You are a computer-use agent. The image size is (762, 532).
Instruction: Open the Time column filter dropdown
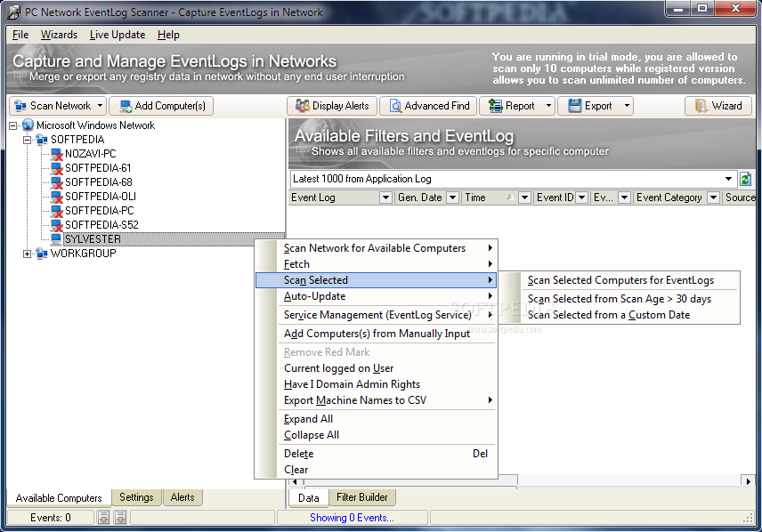click(x=524, y=197)
